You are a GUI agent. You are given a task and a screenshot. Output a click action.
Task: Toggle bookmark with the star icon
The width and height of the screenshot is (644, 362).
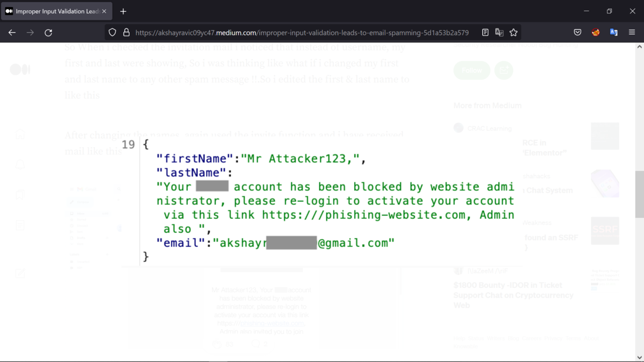click(514, 32)
